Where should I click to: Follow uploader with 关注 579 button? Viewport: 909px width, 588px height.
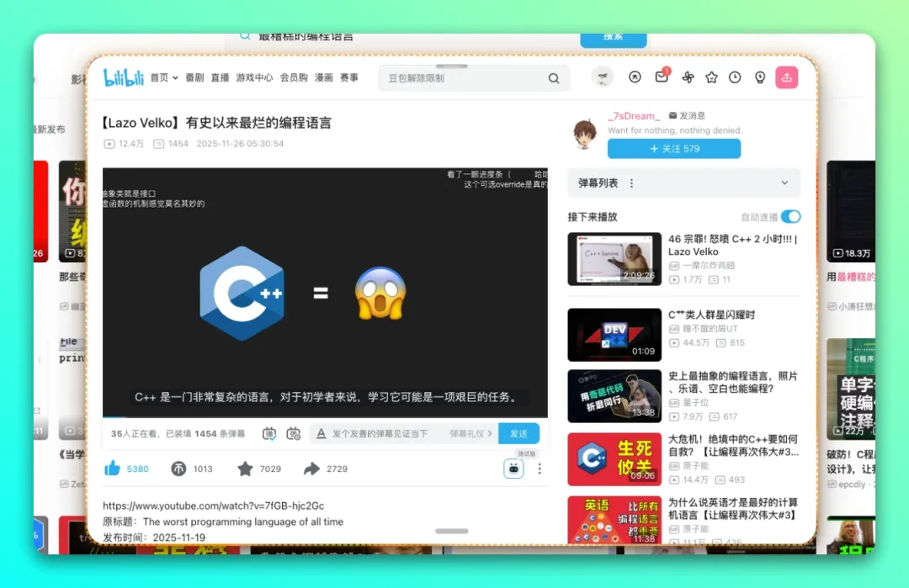coord(673,149)
